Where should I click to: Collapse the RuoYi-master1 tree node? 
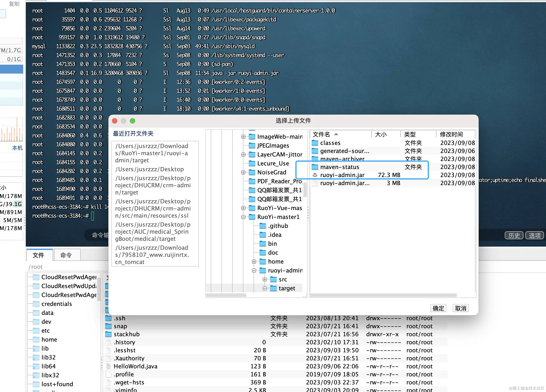[243, 217]
